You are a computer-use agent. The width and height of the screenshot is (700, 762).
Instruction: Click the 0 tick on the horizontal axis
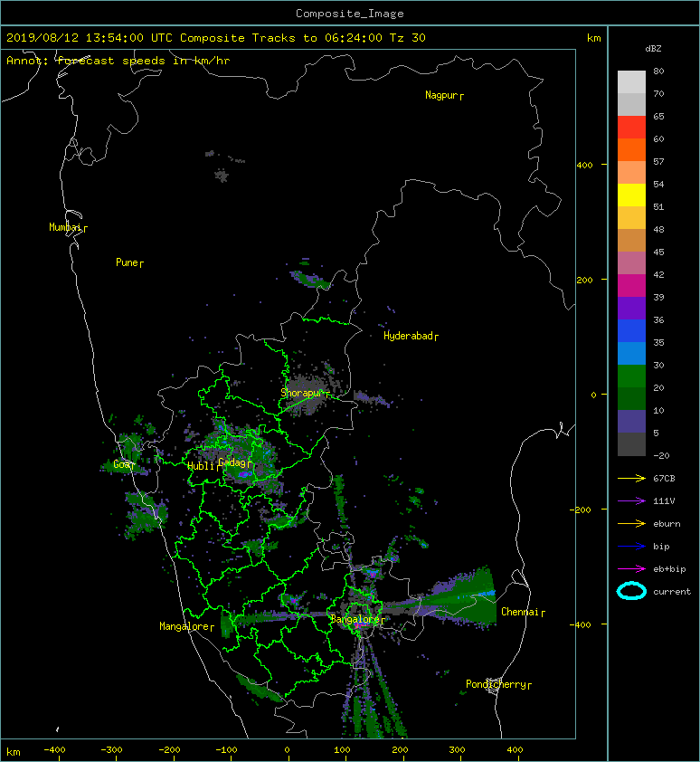pos(287,750)
